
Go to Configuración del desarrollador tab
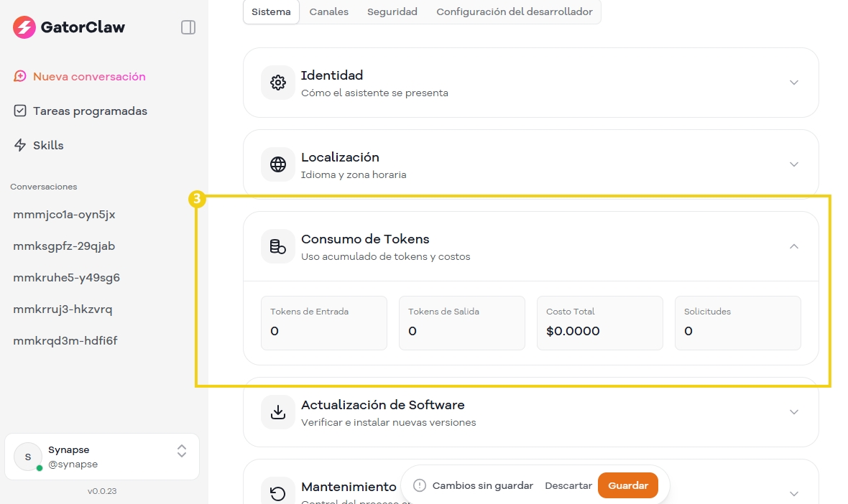[514, 12]
